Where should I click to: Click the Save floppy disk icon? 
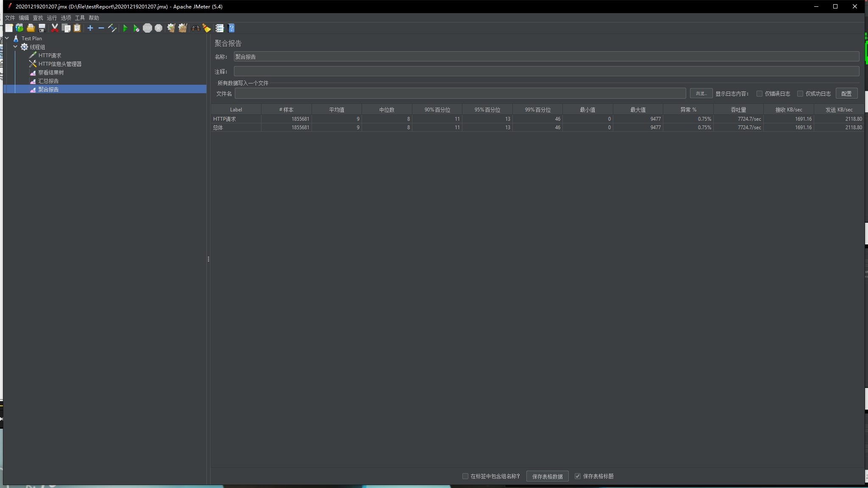pos(42,28)
